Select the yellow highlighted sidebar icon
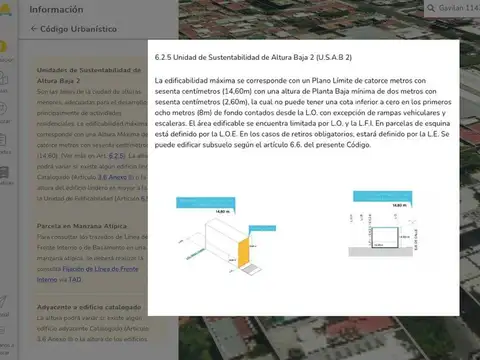This screenshot has width=480, height=360. coord(3,47)
